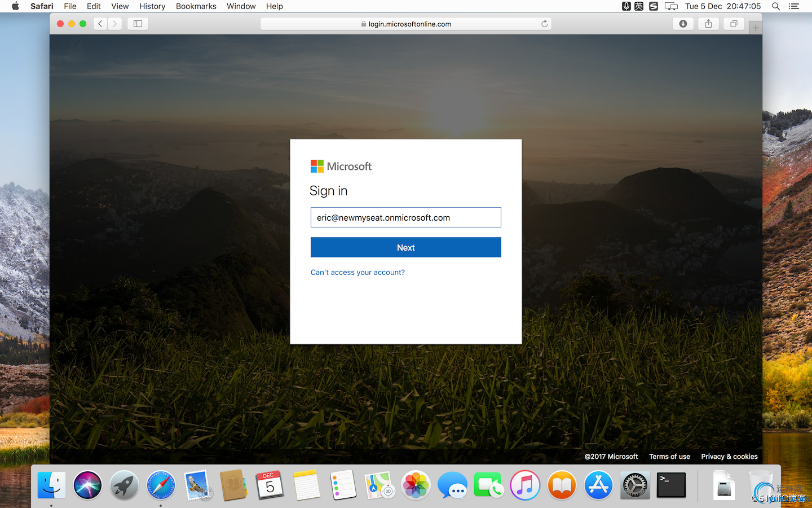Open Reminders in the Dock
The width and height of the screenshot is (812, 508).
343,485
